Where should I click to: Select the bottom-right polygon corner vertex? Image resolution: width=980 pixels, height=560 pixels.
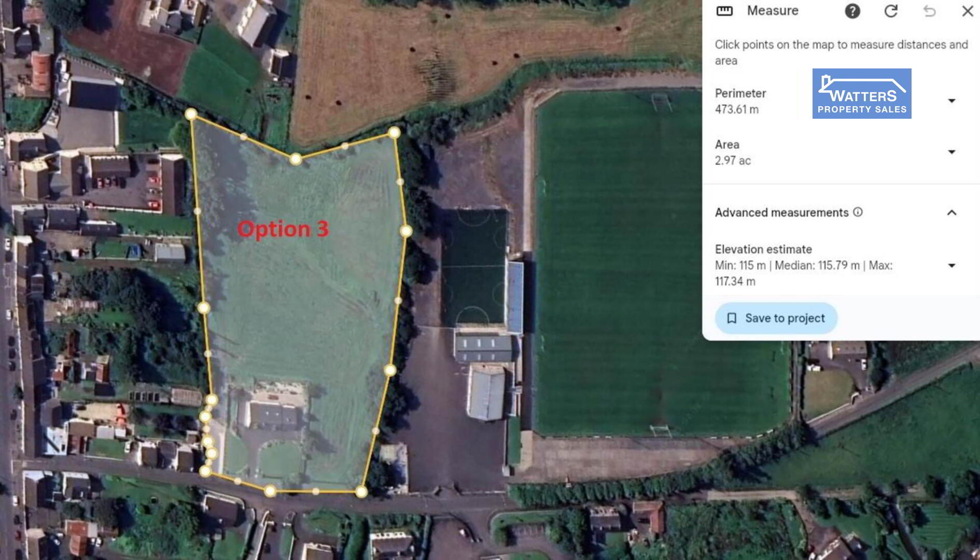[x=361, y=492]
